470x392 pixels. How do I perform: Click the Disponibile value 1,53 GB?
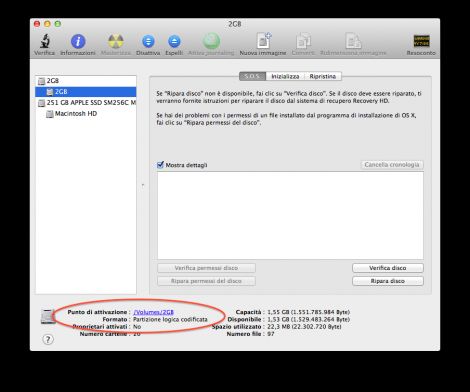[308, 319]
